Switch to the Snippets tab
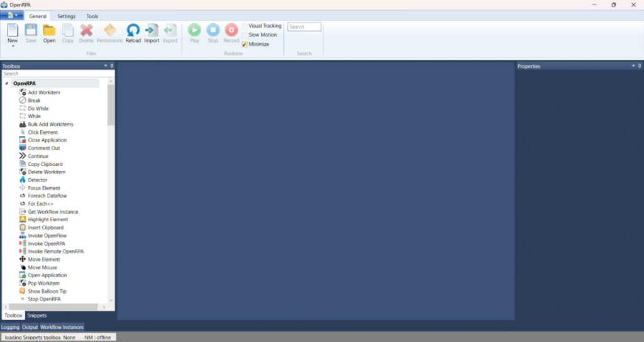Image resolution: width=644 pixels, height=342 pixels. 37,316
